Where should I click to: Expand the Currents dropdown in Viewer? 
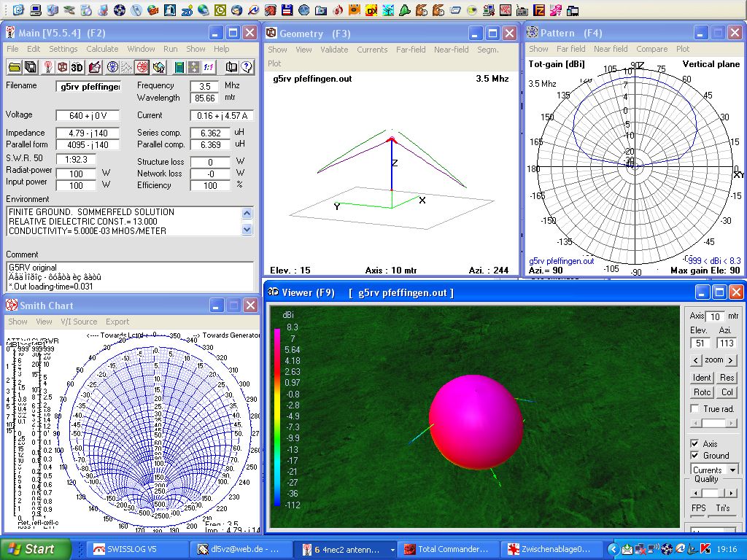pyautogui.click(x=732, y=470)
